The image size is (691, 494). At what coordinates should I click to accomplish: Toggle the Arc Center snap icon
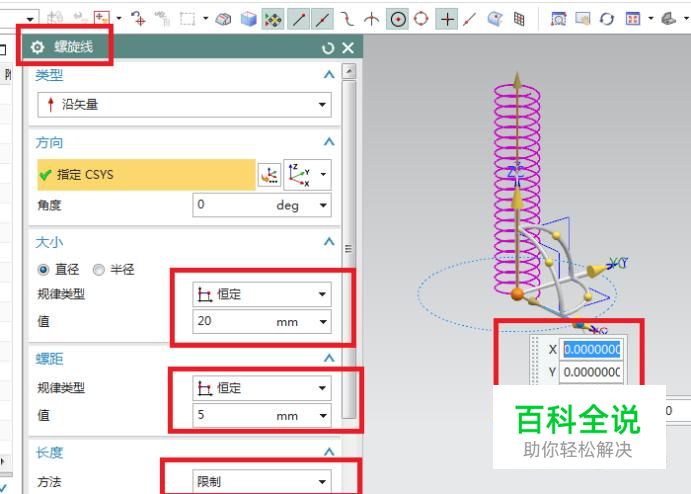point(398,19)
